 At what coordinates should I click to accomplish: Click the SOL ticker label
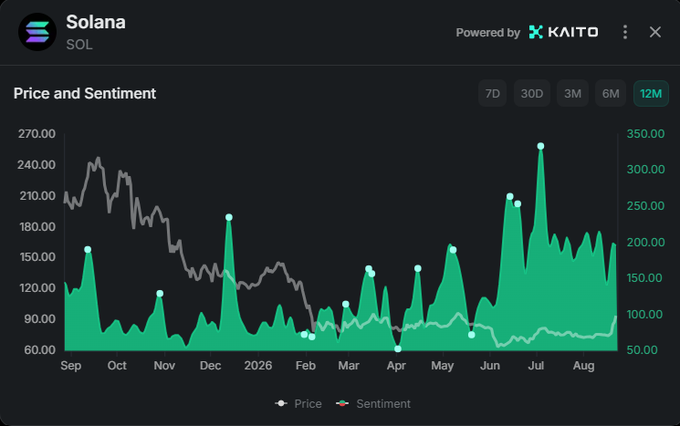coord(79,44)
